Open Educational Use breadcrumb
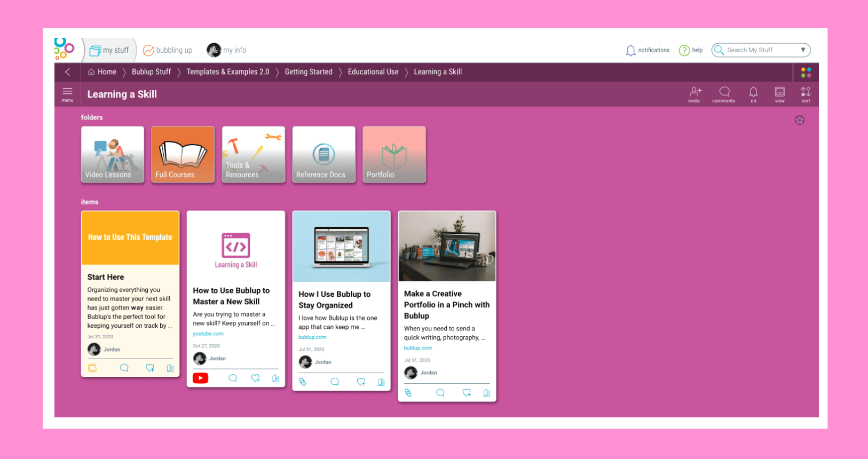This screenshot has height=459, width=868. 373,72
